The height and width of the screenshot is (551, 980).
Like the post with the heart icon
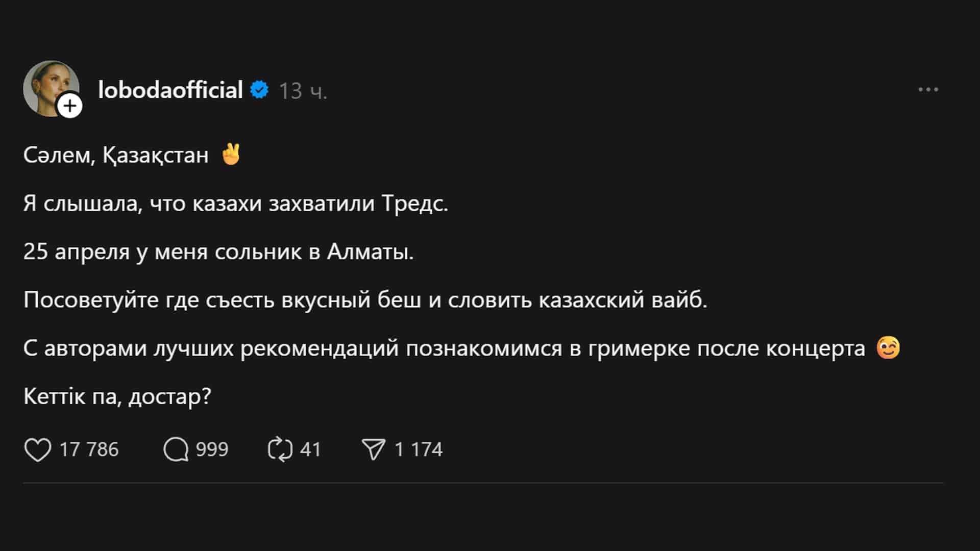tap(38, 449)
